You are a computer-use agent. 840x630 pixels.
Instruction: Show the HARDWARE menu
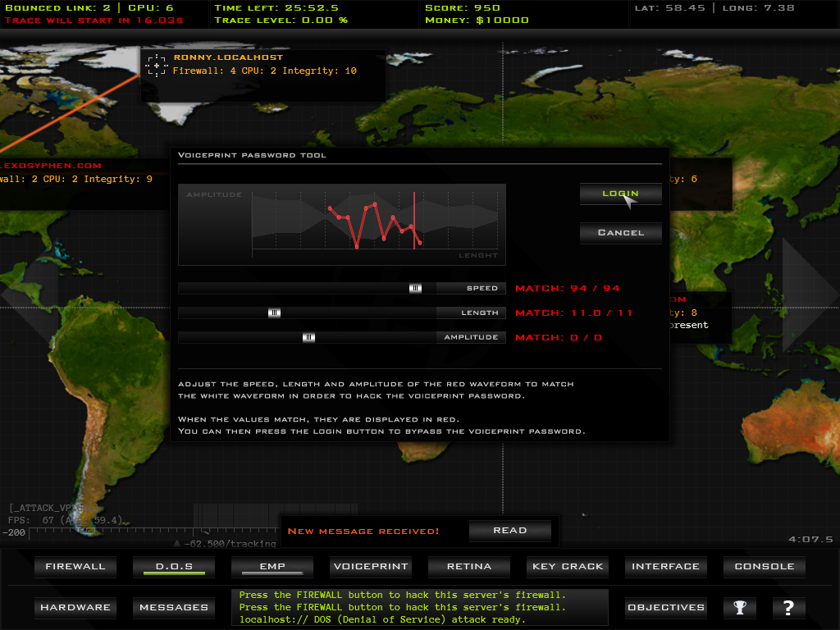pos(75,608)
